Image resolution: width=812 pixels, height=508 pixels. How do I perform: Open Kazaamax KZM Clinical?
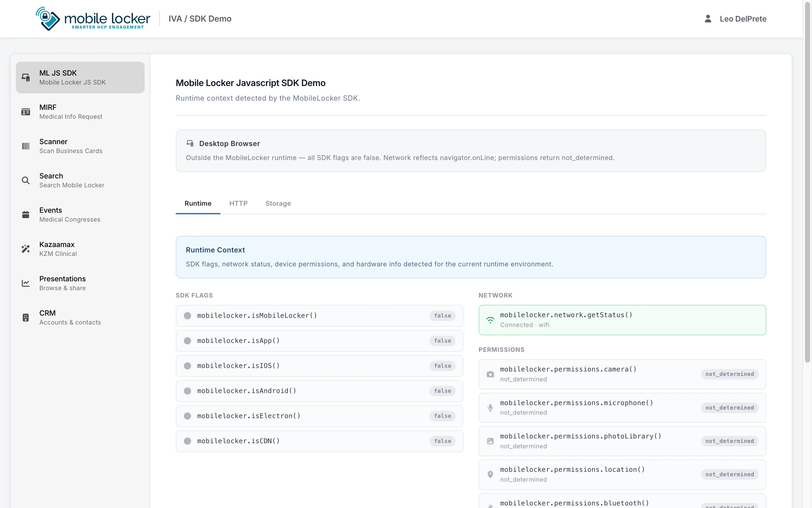(80, 249)
